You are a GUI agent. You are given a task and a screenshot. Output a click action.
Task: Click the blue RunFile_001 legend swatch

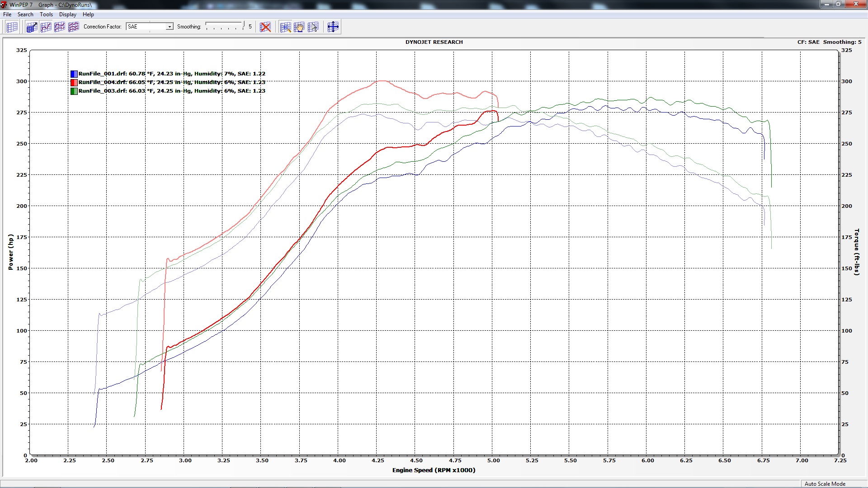(74, 74)
